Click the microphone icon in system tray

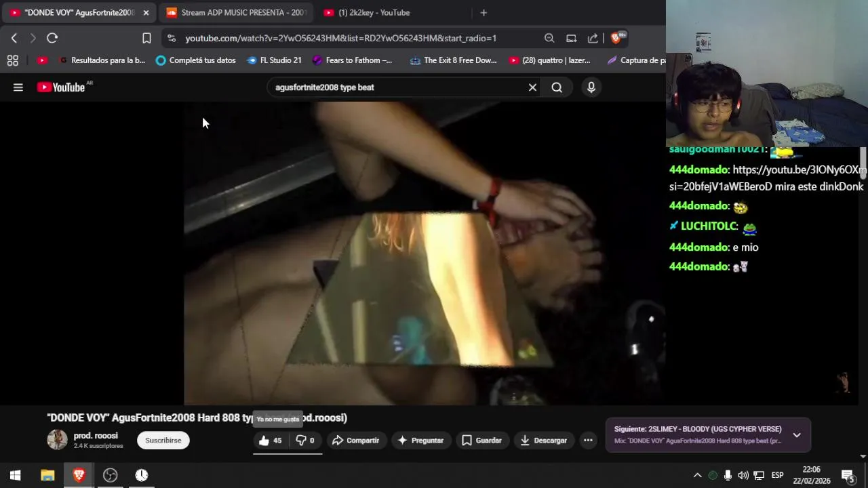[x=728, y=475]
